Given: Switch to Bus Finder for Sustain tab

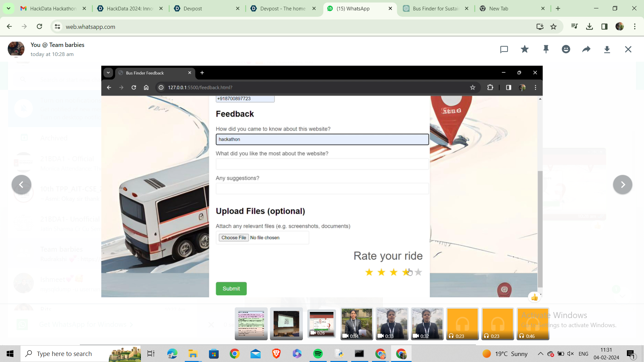Looking at the screenshot, I should [x=435, y=9].
